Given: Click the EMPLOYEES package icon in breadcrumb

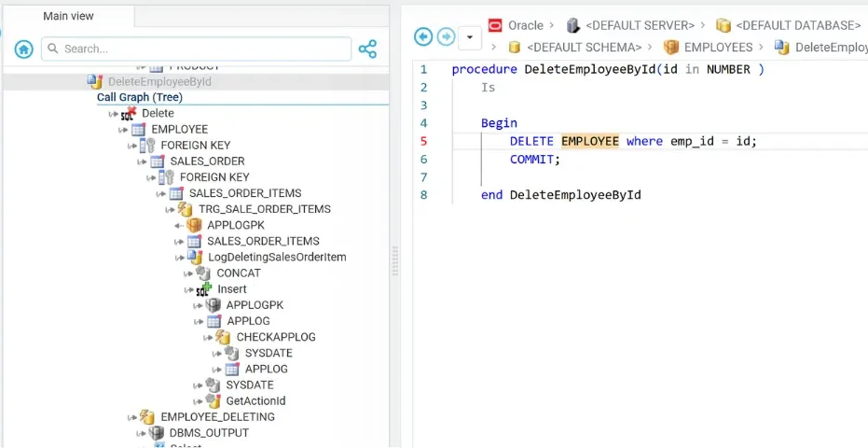Looking at the screenshot, I should click(671, 47).
